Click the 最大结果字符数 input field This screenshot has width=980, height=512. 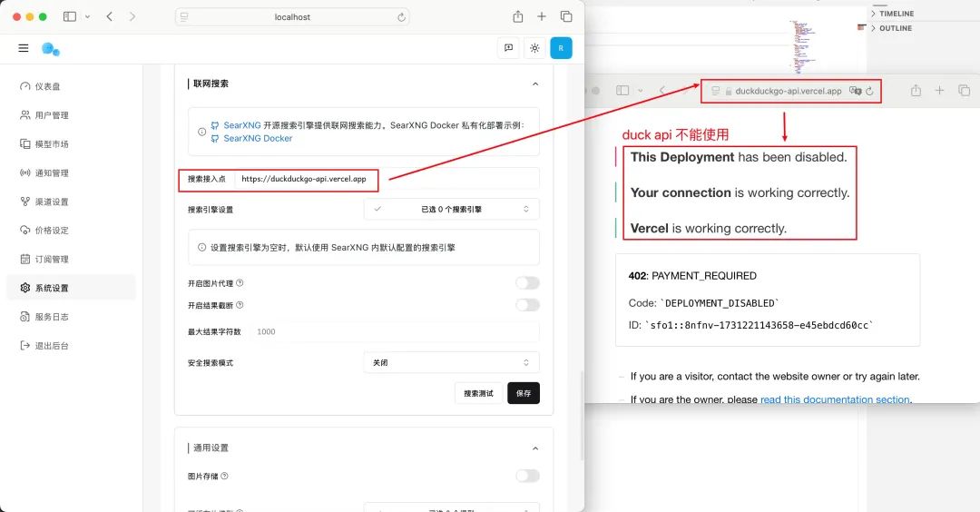pyautogui.click(x=395, y=332)
